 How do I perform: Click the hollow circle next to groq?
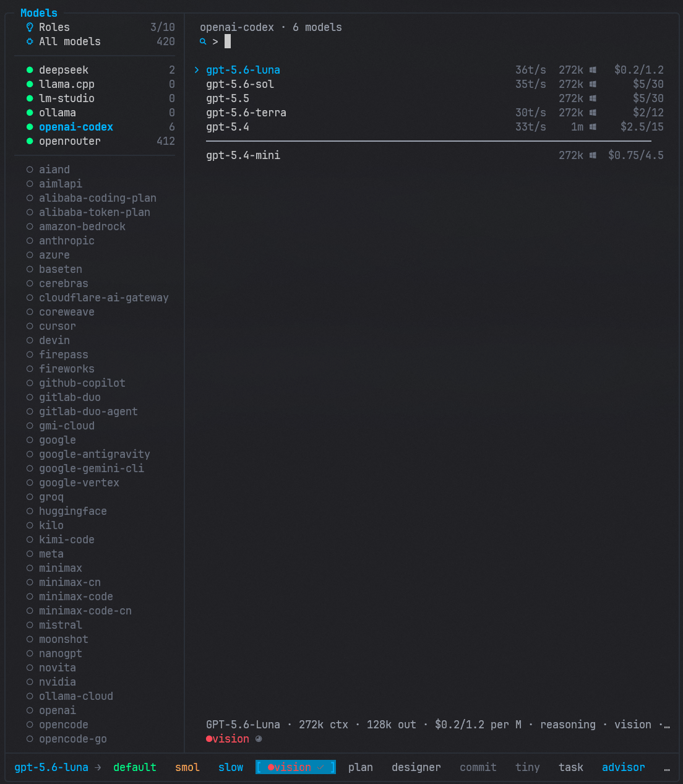(30, 497)
